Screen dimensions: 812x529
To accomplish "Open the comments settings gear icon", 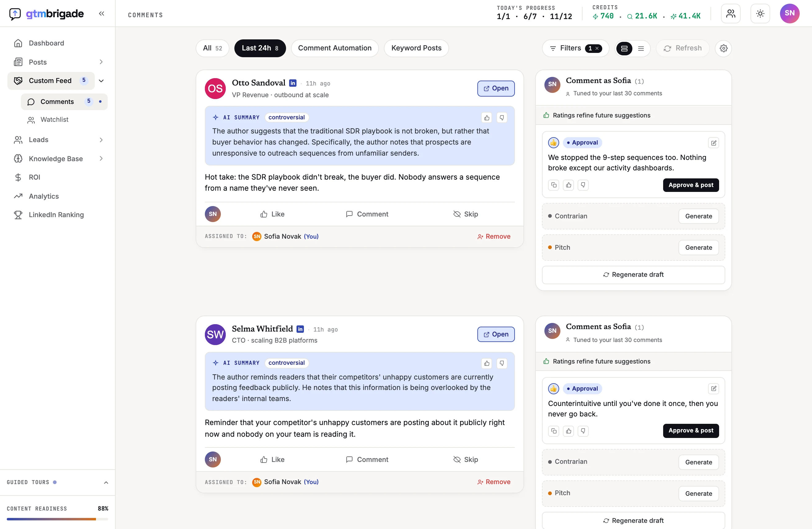I will 723,48.
